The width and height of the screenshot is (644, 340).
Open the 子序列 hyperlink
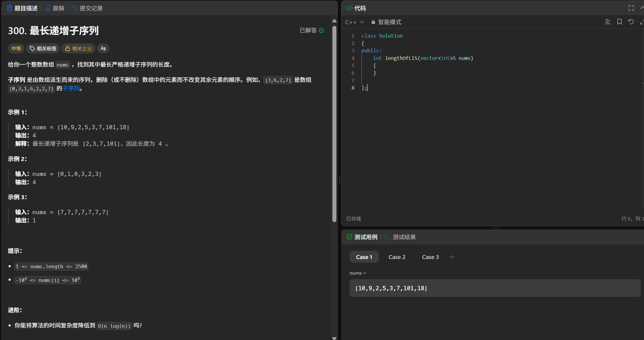pyautogui.click(x=71, y=89)
